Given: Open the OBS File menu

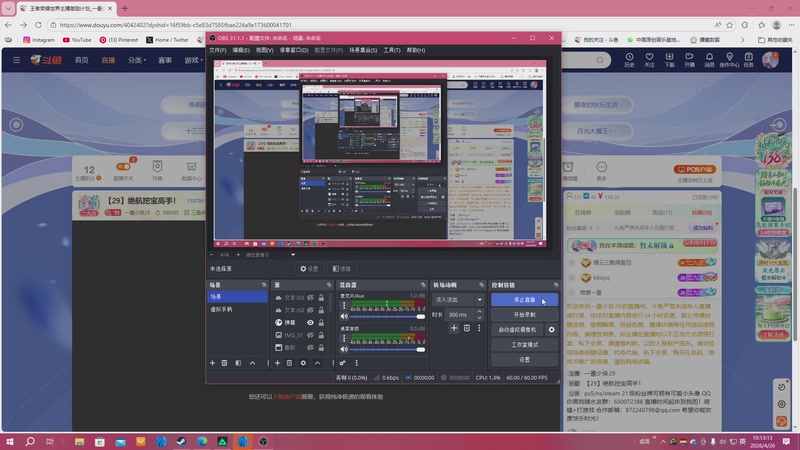Looking at the screenshot, I should (218, 50).
